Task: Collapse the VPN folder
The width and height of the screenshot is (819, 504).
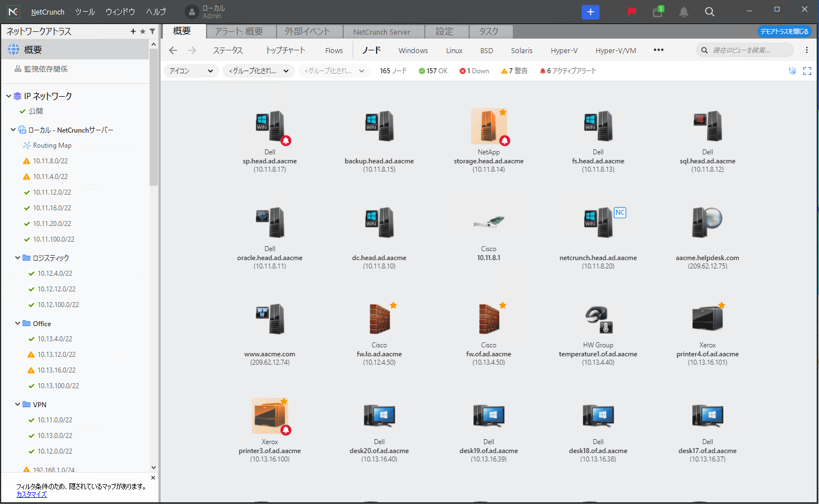Action: [x=18, y=404]
